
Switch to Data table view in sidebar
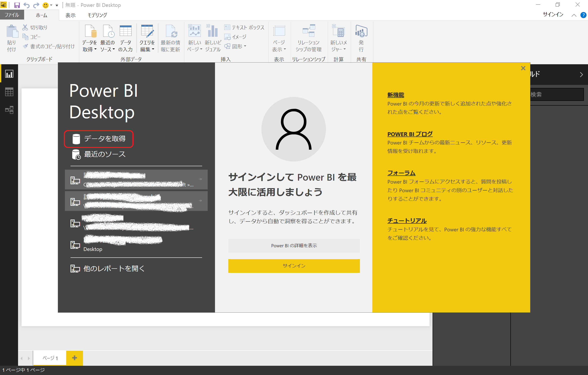click(9, 92)
